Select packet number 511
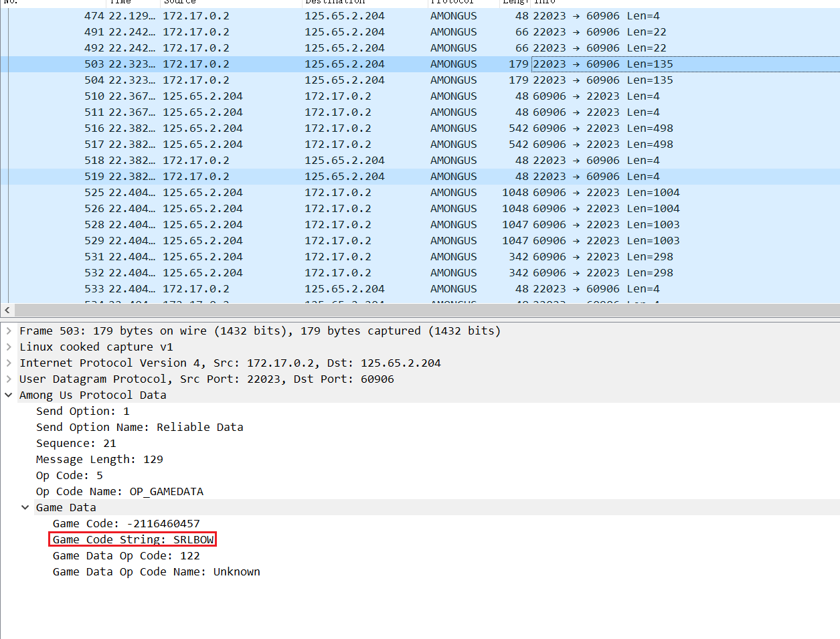Screen dimensions: 840x639 coord(420,112)
